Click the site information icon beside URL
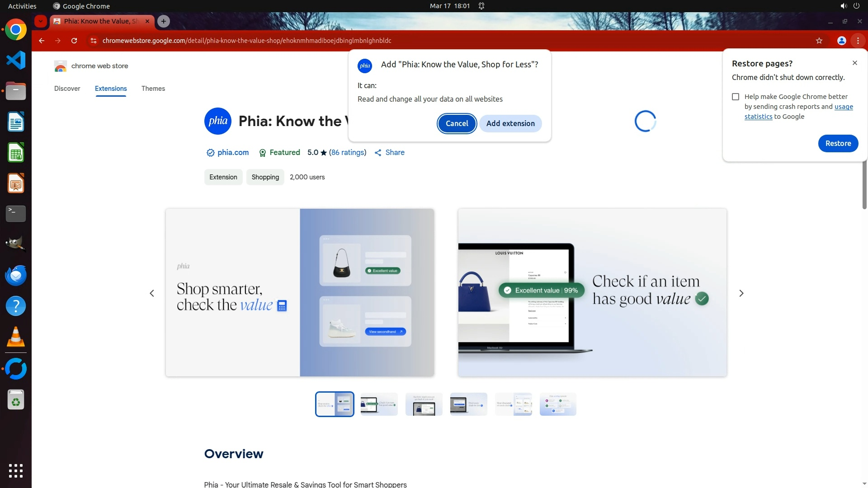The height and width of the screenshot is (488, 868). (93, 41)
